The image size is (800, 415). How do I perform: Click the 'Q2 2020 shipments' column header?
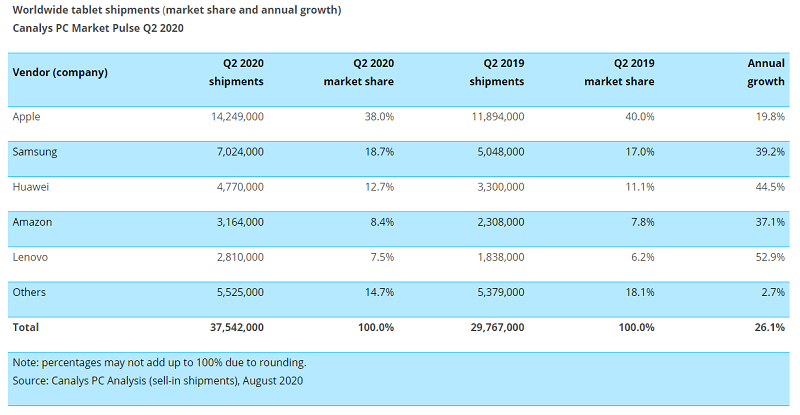click(236, 72)
